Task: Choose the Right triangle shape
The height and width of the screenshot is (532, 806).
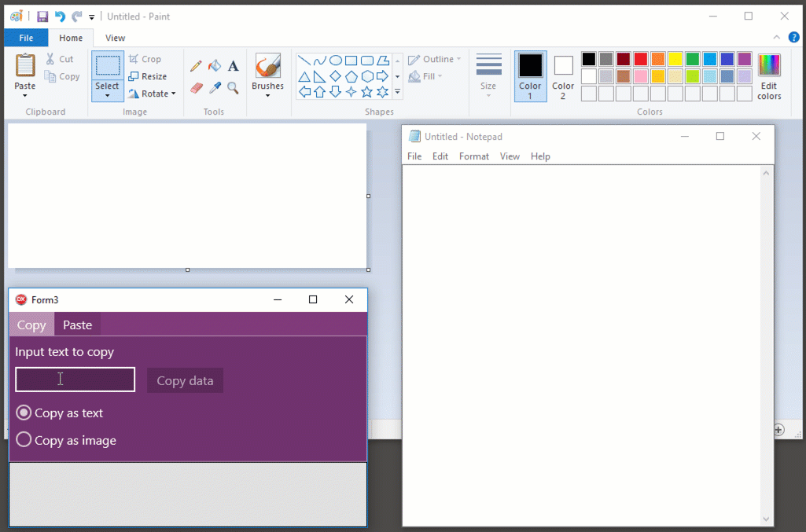Action: [x=320, y=76]
